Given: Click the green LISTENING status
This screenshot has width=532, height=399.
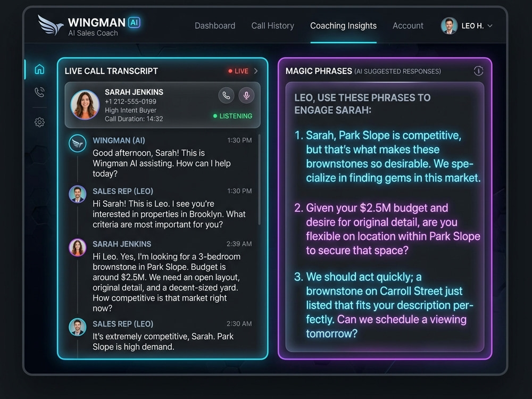Looking at the screenshot, I should 232,116.
